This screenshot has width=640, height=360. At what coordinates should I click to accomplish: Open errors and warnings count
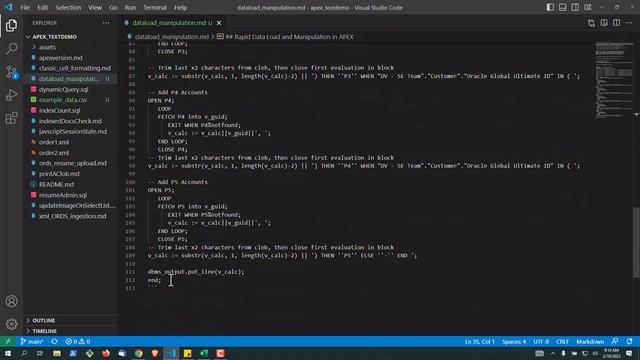tap(78, 342)
